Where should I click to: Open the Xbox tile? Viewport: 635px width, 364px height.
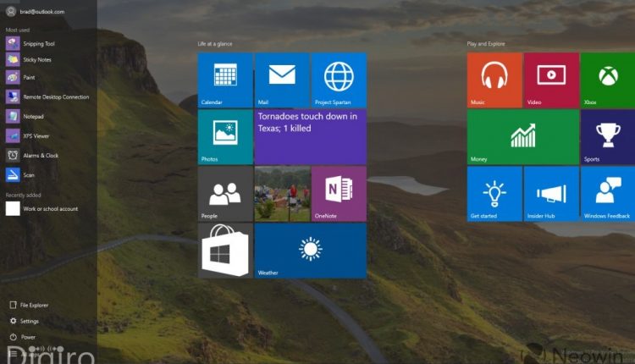pyautogui.click(x=608, y=80)
